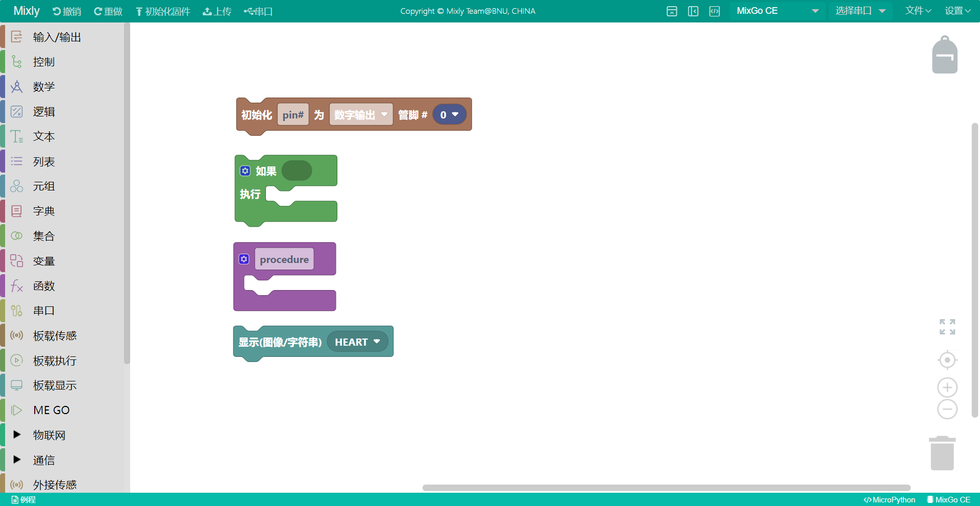The height and width of the screenshot is (506, 980).
Task: Open 例程 examples in status bar
Action: pyautogui.click(x=23, y=500)
